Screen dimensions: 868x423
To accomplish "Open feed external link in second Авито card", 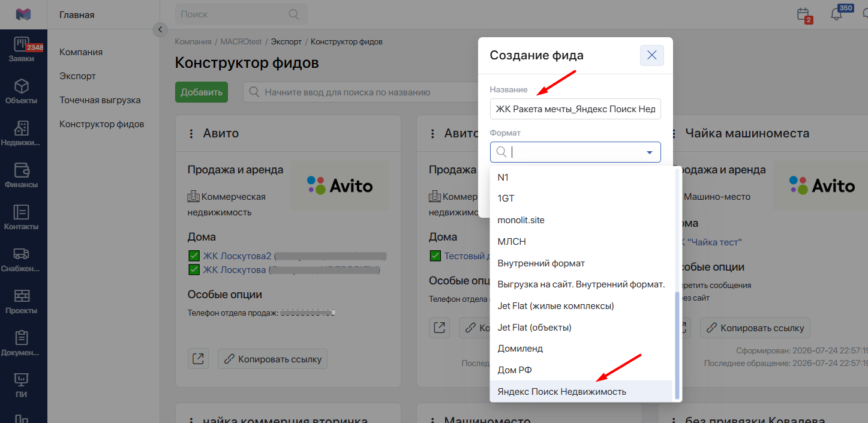I will (x=439, y=328).
